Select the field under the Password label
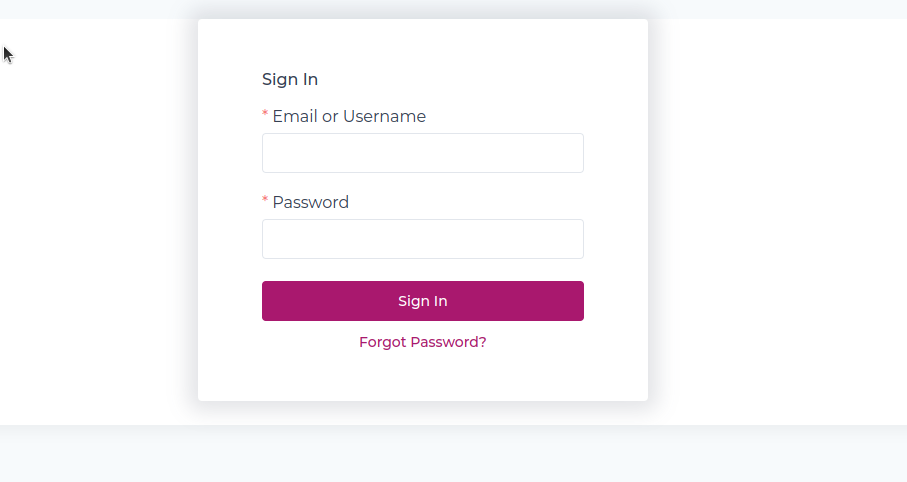The image size is (907, 482). pyautogui.click(x=422, y=239)
